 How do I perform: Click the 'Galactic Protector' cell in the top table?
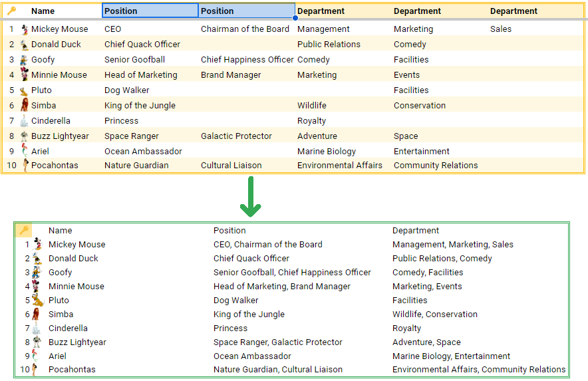tap(236, 136)
